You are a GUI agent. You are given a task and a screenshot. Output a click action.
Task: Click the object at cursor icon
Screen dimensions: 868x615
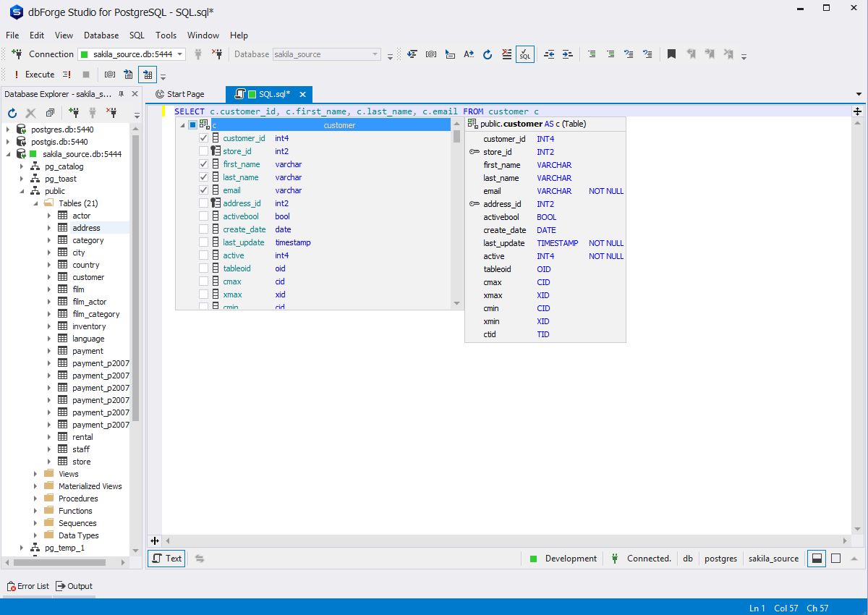pos(450,54)
